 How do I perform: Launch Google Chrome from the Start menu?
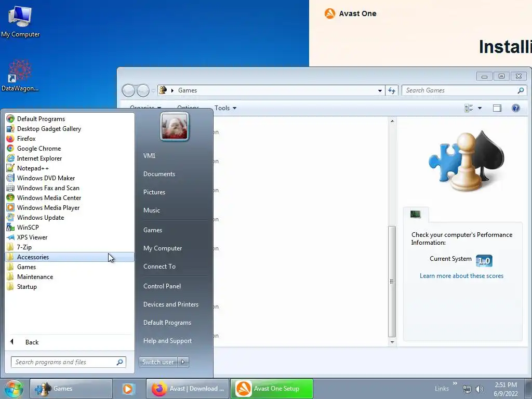pos(70,148)
